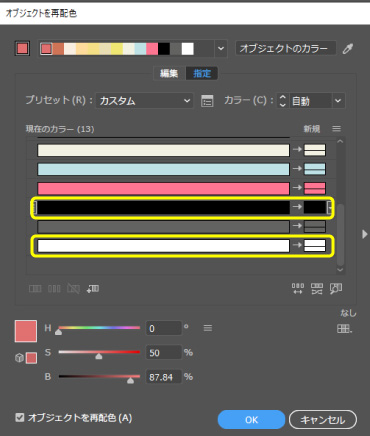Click the eyedropper icon beside オブジェクトのカラー
Screen dimensions: 370x436
click(x=348, y=49)
